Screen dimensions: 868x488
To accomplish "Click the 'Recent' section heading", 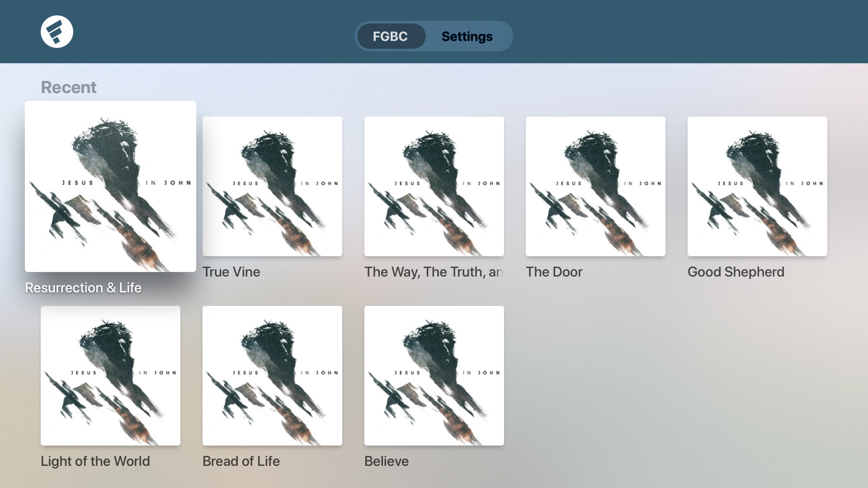I will [69, 87].
